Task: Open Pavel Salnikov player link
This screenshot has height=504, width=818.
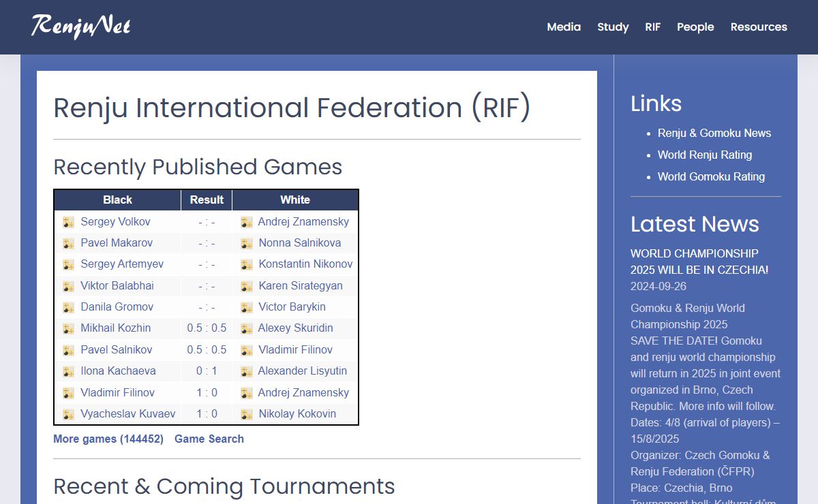Action: click(x=117, y=349)
